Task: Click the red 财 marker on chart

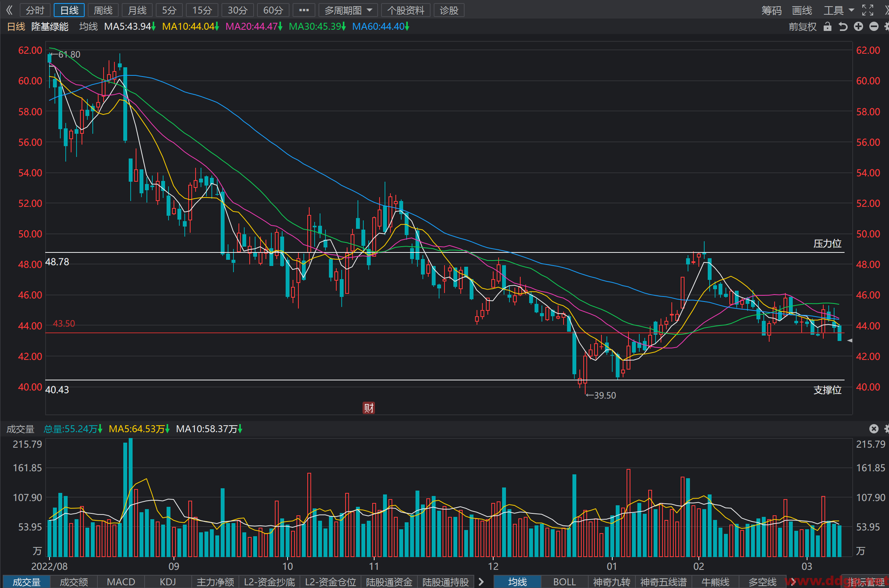Action: 368,407
